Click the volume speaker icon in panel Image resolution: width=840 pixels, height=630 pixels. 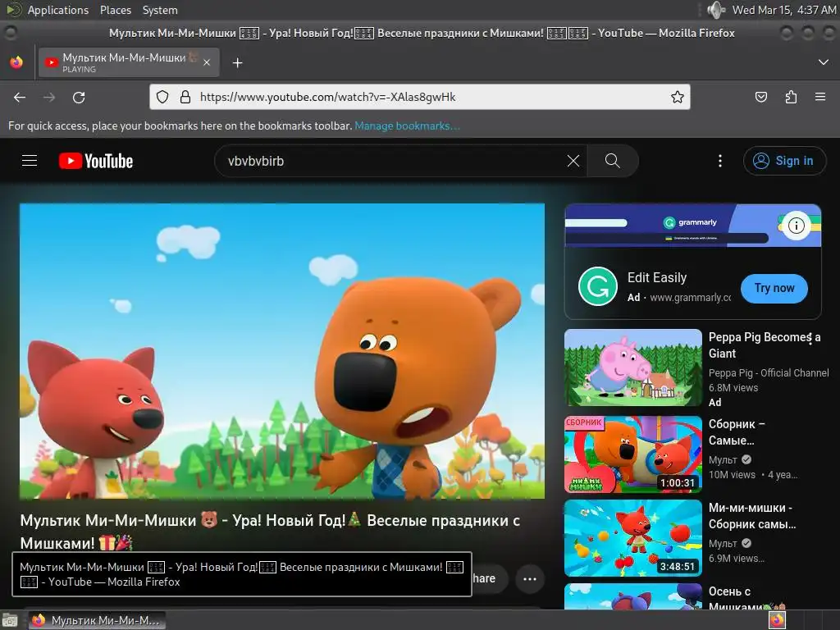click(x=715, y=10)
